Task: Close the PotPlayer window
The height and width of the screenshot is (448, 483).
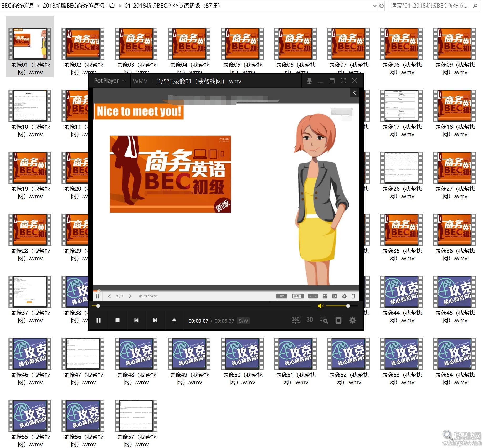Action: [x=354, y=81]
